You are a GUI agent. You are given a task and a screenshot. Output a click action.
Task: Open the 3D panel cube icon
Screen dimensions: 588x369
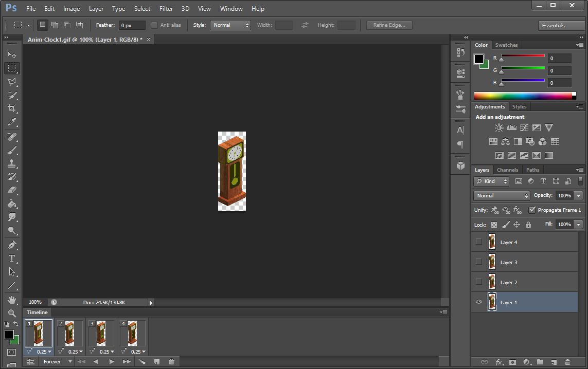click(460, 165)
